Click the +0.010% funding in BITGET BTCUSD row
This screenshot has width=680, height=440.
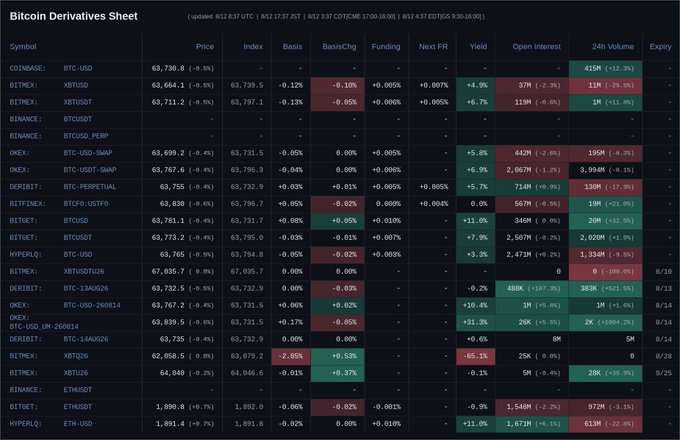pyautogui.click(x=386, y=221)
